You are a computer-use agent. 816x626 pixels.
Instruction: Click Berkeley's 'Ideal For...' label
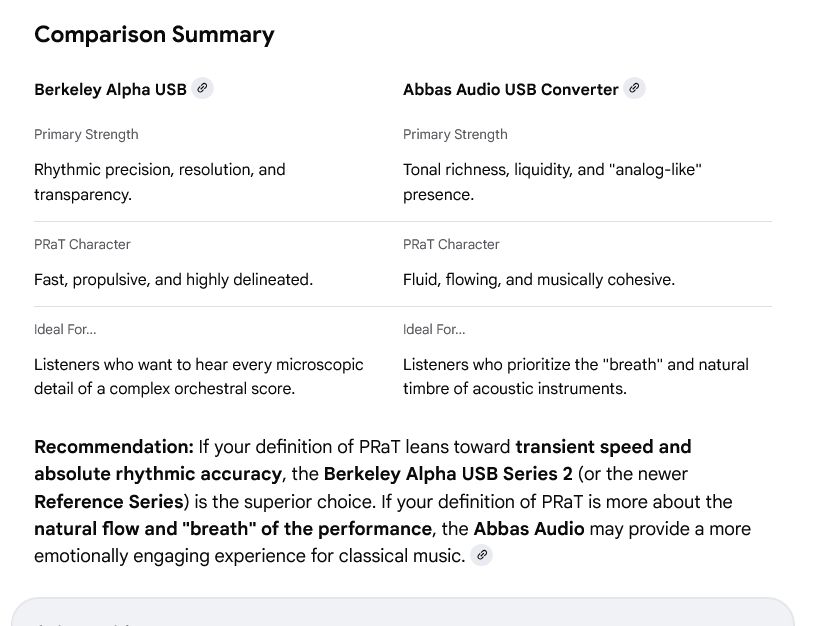(65, 329)
